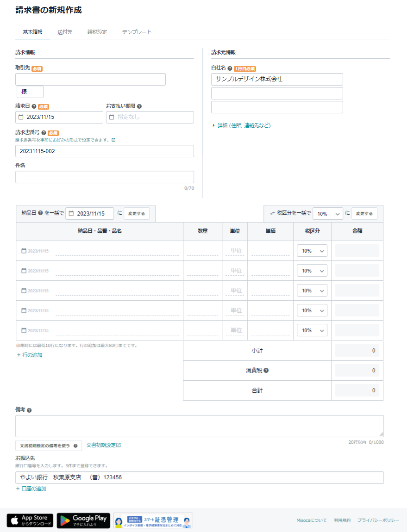The width and height of the screenshot is (407, 532).
Task: Click the help icon beside 備考 label
Action: [x=29, y=410]
